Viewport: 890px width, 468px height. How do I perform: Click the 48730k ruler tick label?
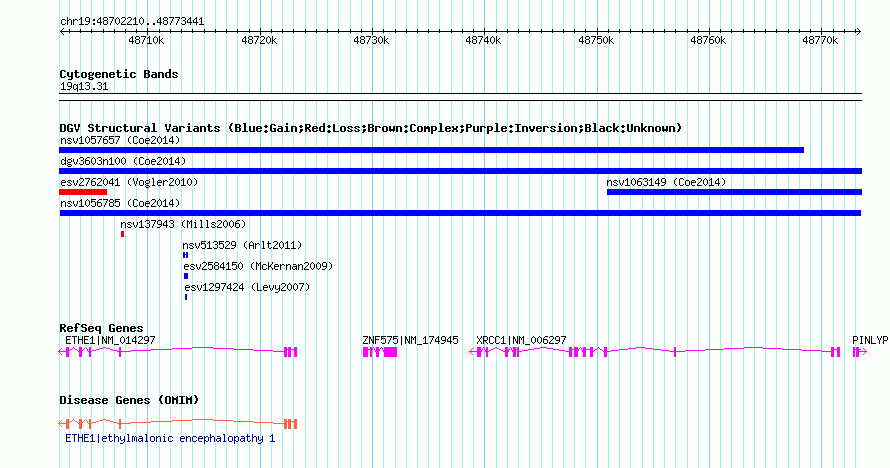[x=371, y=40]
